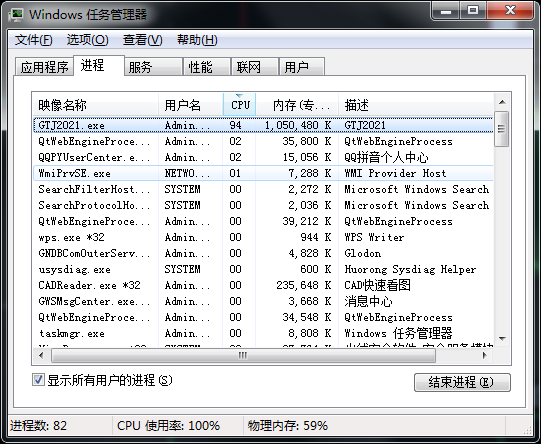Click the vertical scrollbar up arrow
541x444 pixels.
pyautogui.click(x=502, y=102)
